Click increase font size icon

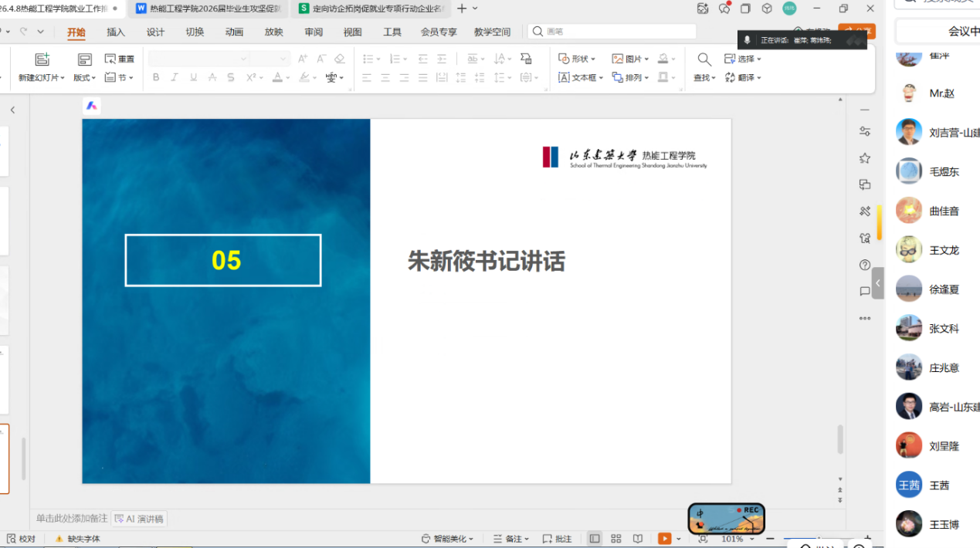click(x=302, y=59)
